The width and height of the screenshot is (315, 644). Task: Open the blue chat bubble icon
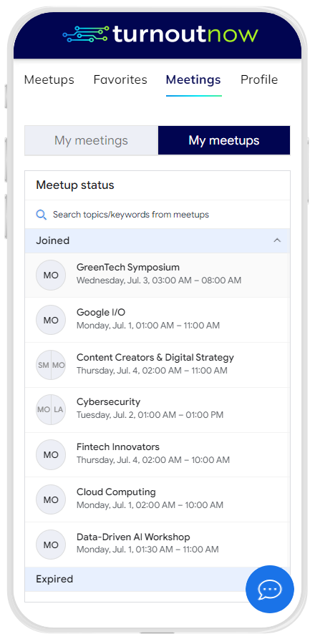click(269, 590)
